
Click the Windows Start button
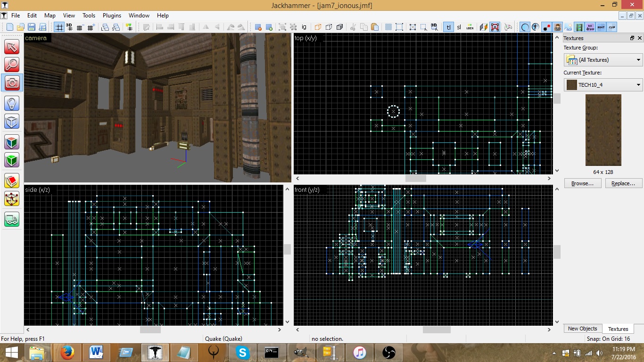(12, 352)
